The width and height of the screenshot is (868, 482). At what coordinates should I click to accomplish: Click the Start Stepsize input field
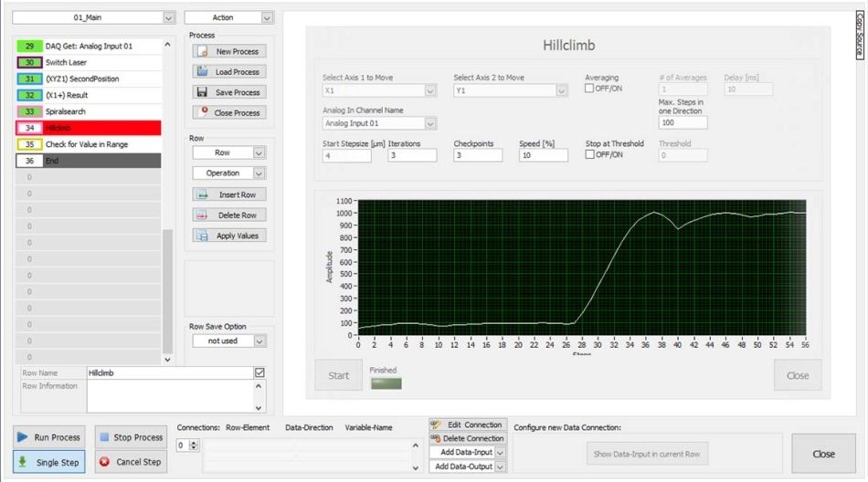(347, 156)
